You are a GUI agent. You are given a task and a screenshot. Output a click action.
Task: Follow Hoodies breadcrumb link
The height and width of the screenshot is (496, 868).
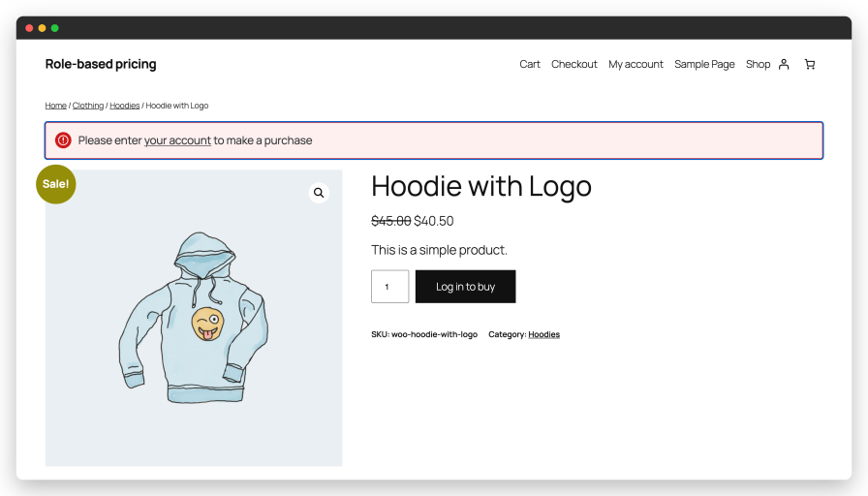[x=125, y=106]
